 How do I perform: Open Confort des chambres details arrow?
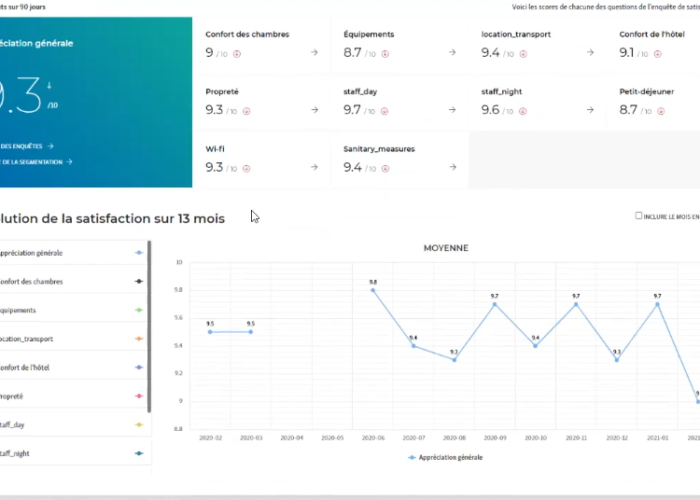coord(314,53)
